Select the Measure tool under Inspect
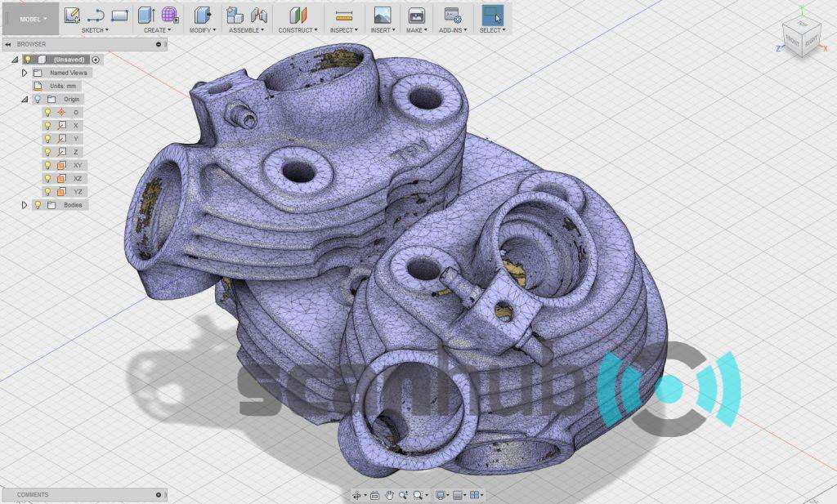The width and height of the screenshot is (837, 504). (x=343, y=15)
